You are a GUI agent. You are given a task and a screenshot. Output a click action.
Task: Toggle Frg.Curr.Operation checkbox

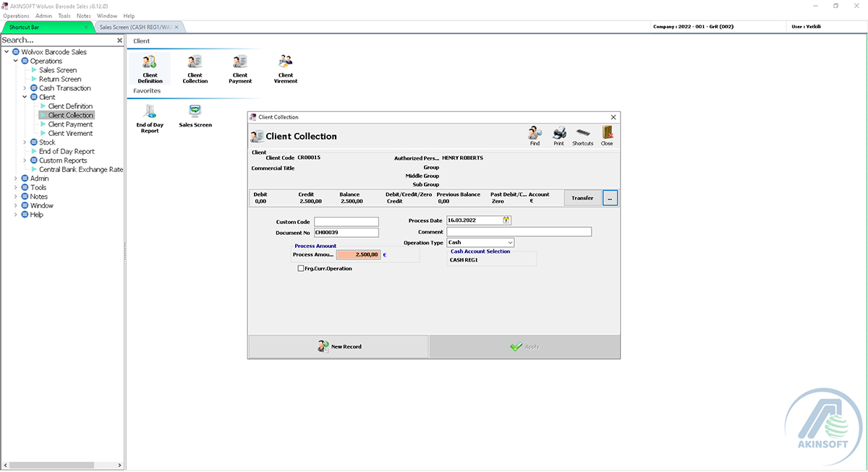[x=301, y=269]
